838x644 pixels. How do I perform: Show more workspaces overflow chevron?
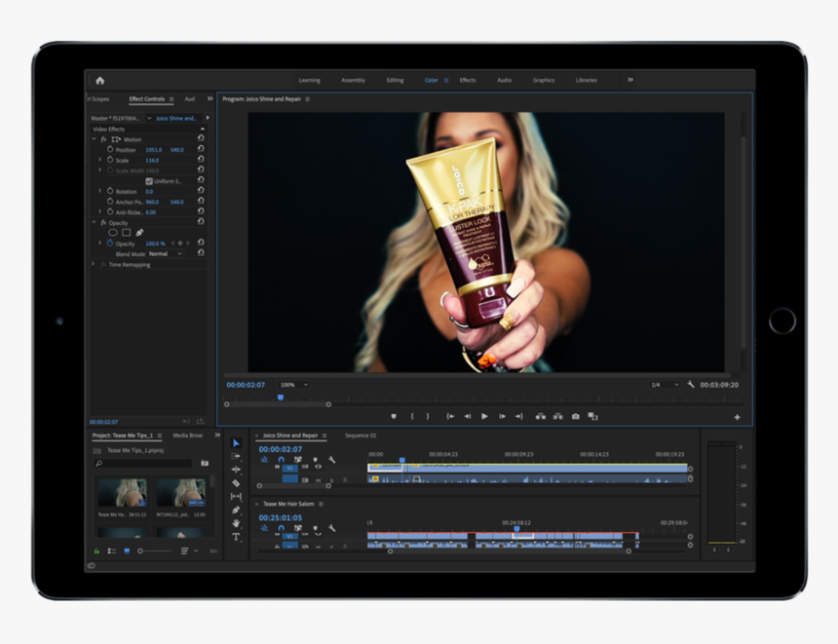coord(630,80)
